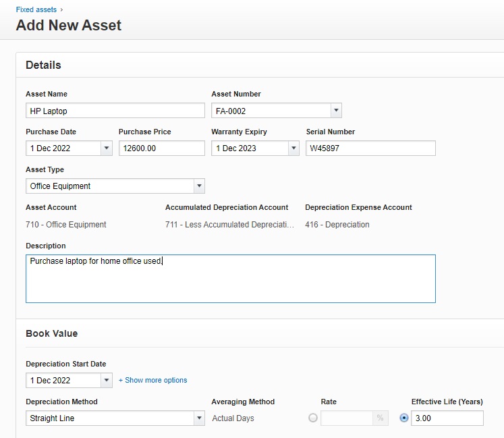Click the Asset Number text field
Image resolution: width=504 pixels, height=438 pixels.
pos(271,111)
